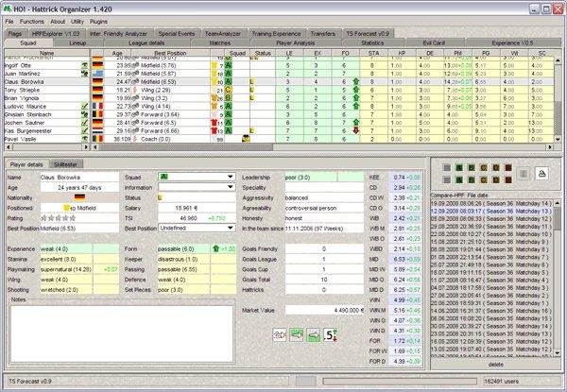This screenshot has height=392, width=567.
Task: Toggle bottom-row yellow C group filter
Action: [484, 179]
